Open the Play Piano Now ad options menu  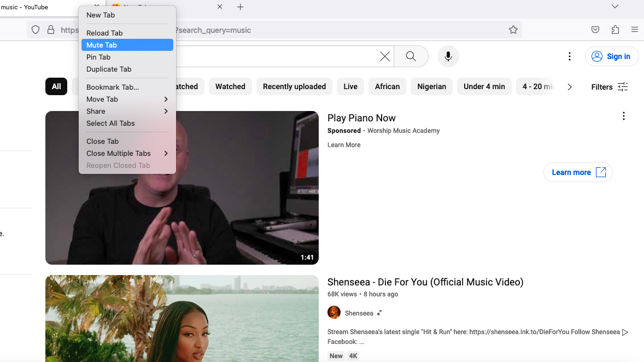(623, 116)
